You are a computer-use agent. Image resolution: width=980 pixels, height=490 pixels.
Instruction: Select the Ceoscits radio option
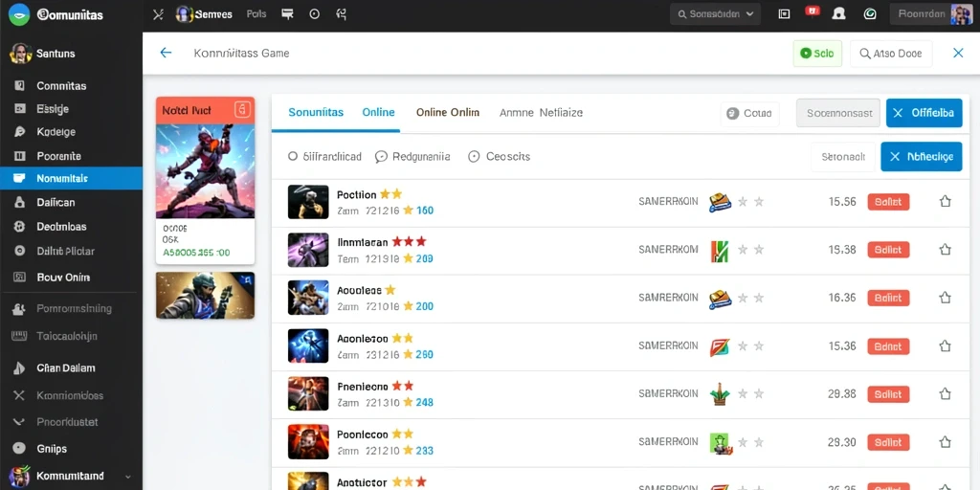point(499,157)
